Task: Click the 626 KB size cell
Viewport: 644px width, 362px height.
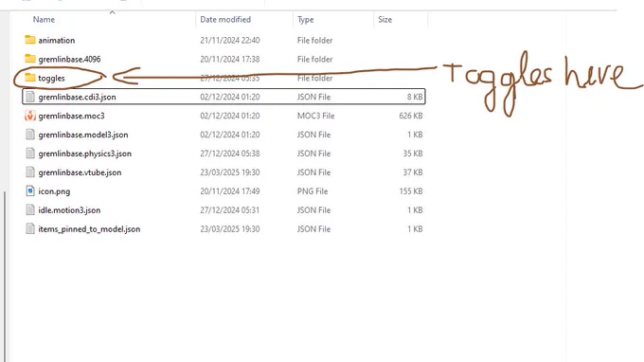Action: [411, 116]
